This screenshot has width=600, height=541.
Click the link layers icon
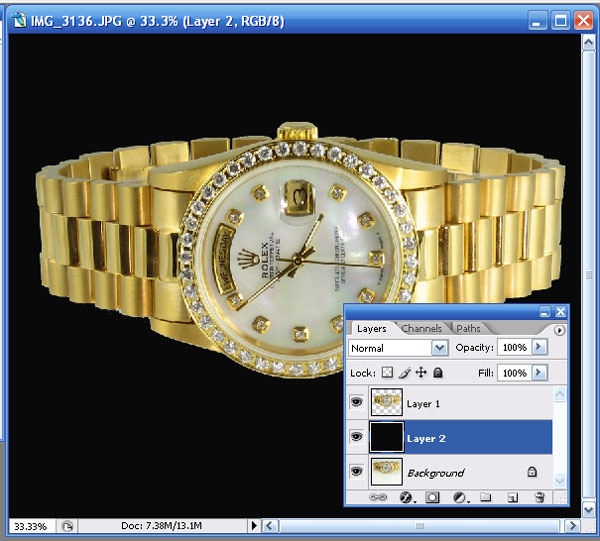pyautogui.click(x=378, y=497)
